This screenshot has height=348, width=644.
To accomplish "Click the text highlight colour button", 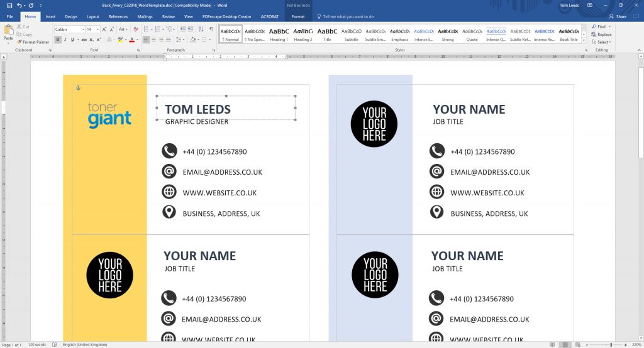I will point(120,40).
